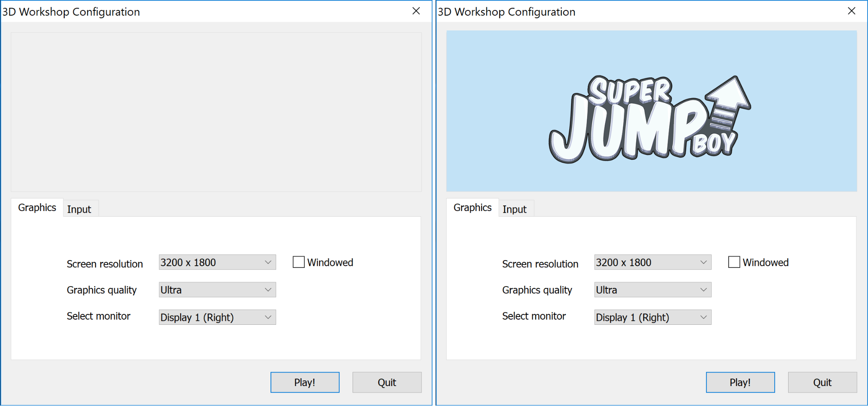Open Graphics quality dropdown in left dialog

[x=217, y=290]
